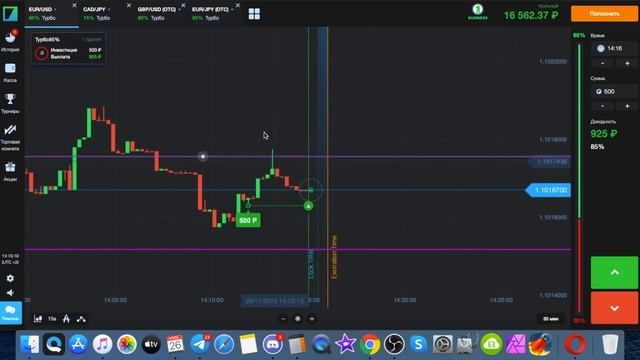Open the drawing tools icon in the chart toolbar
The height and width of the screenshot is (360, 640).
tap(81, 319)
